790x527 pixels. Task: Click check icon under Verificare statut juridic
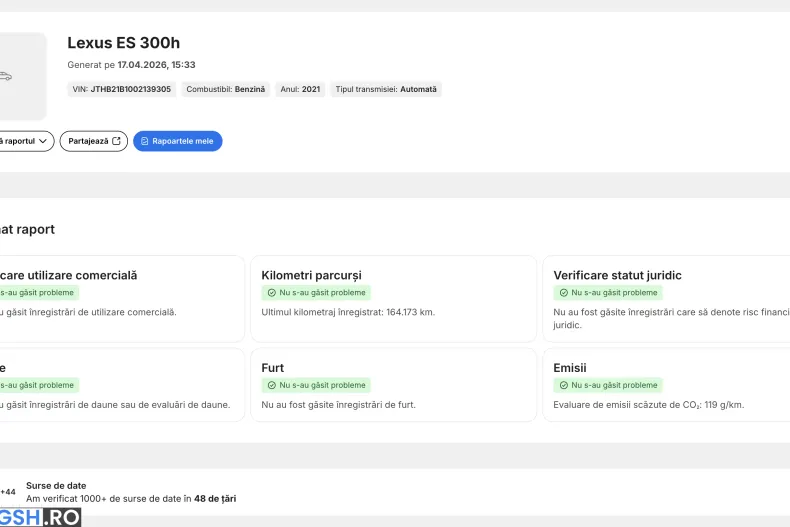click(564, 293)
